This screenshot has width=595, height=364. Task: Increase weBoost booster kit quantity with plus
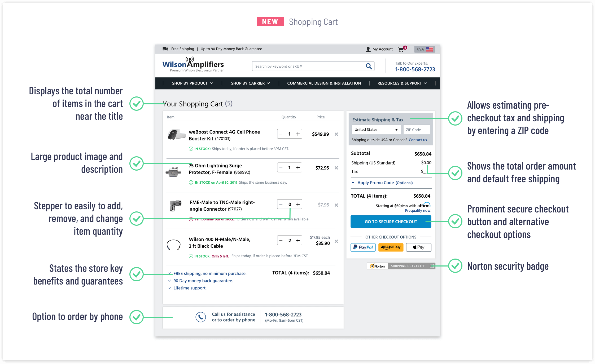click(298, 134)
